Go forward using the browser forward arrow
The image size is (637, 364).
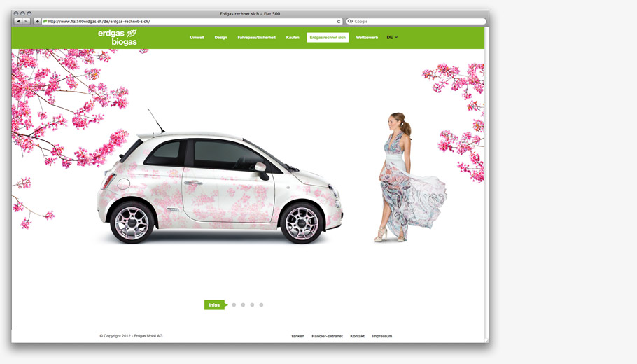26,21
